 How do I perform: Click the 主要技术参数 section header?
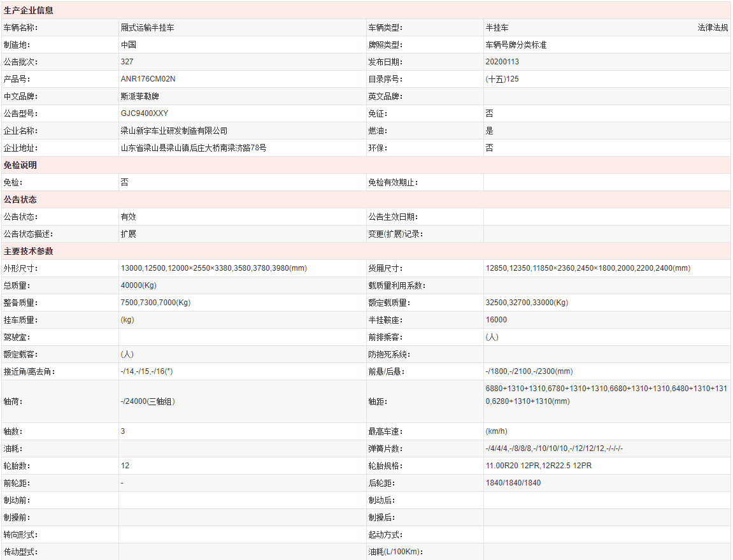[29, 251]
